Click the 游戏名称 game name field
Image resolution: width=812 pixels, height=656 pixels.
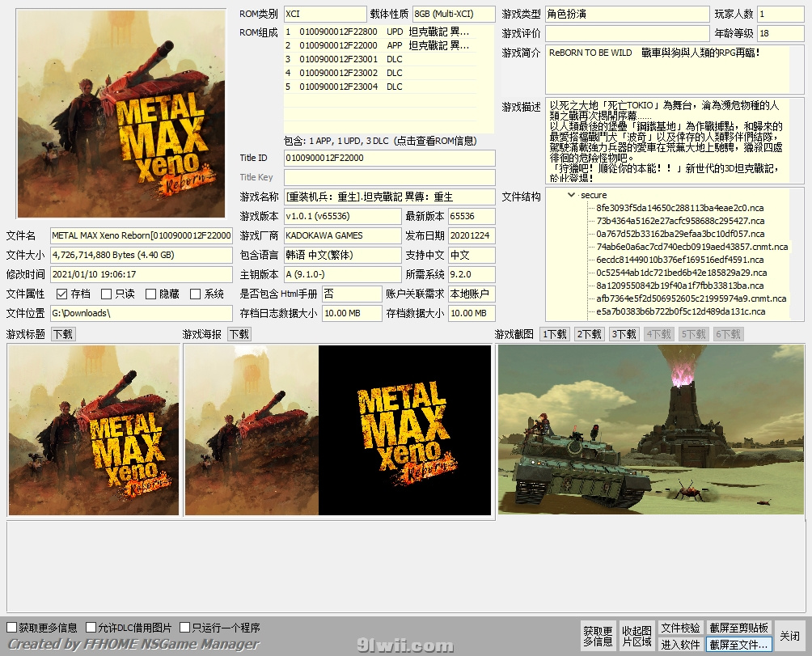point(390,197)
